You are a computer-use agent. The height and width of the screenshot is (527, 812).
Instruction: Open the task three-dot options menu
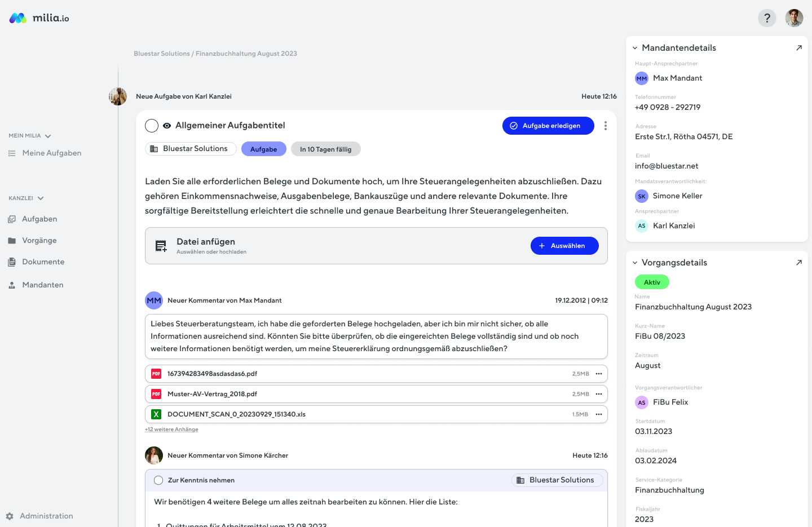(606, 126)
